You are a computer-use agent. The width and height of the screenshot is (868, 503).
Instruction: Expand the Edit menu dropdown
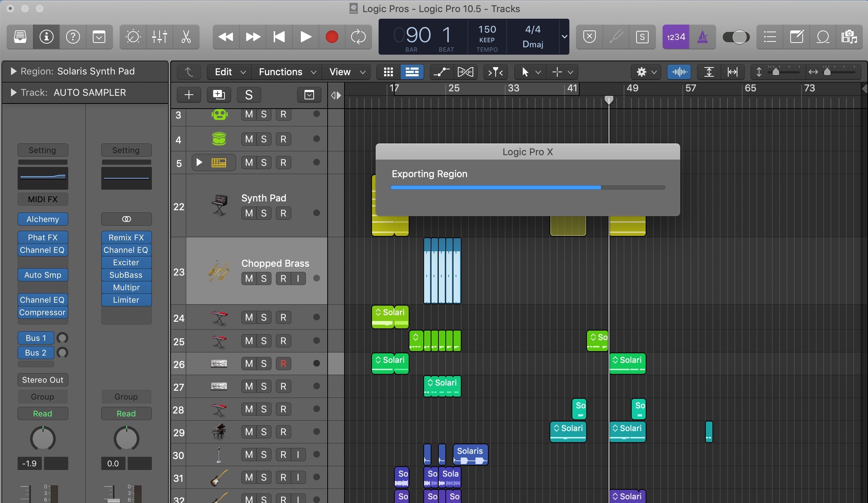tap(229, 72)
